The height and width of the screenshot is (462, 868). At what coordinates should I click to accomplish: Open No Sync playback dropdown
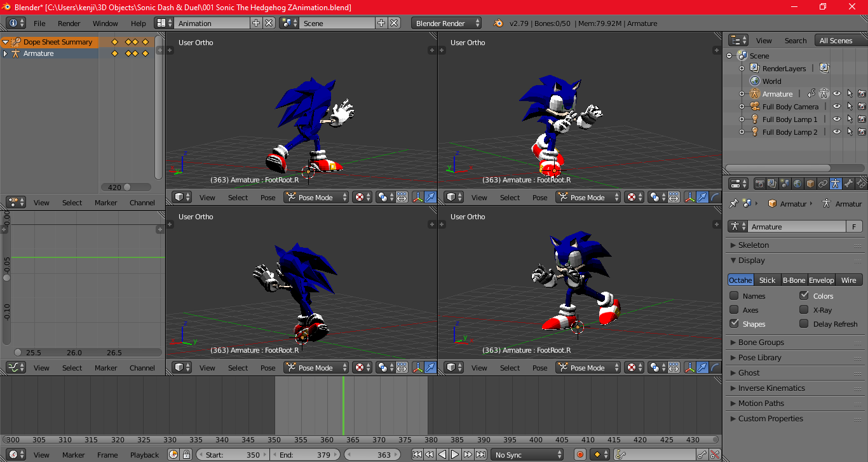click(x=527, y=454)
